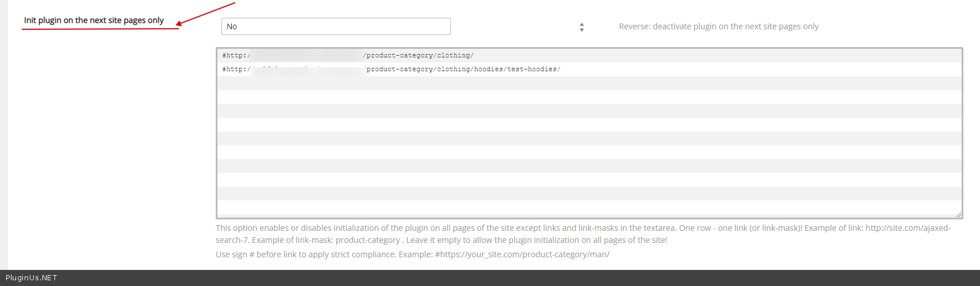Click the blurred domain in first URL line

point(306,56)
